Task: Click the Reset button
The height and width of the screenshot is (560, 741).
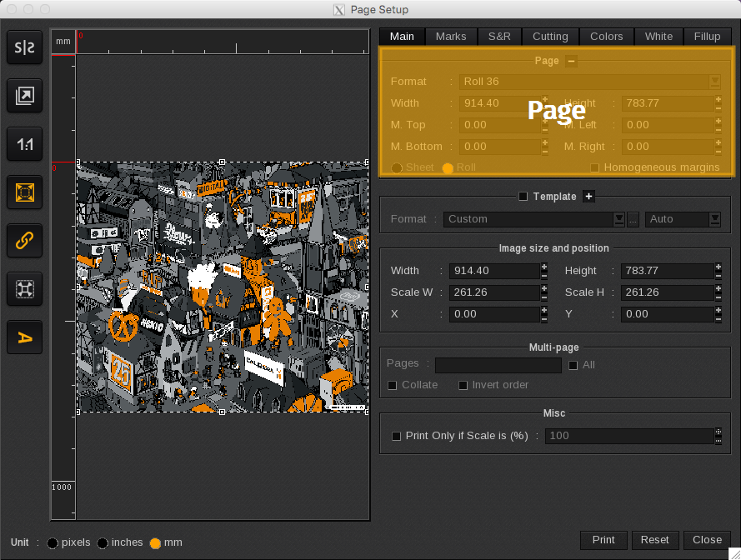Action: point(654,540)
